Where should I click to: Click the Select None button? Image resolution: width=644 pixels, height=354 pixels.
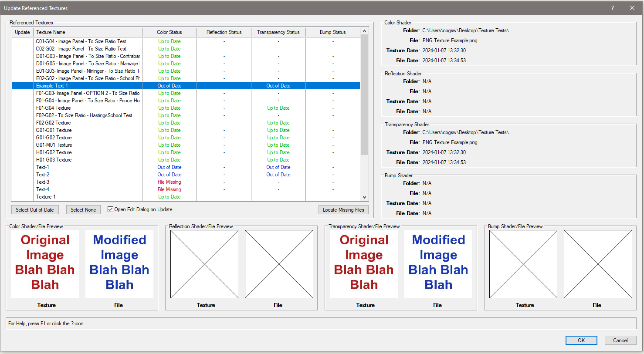pos(83,209)
